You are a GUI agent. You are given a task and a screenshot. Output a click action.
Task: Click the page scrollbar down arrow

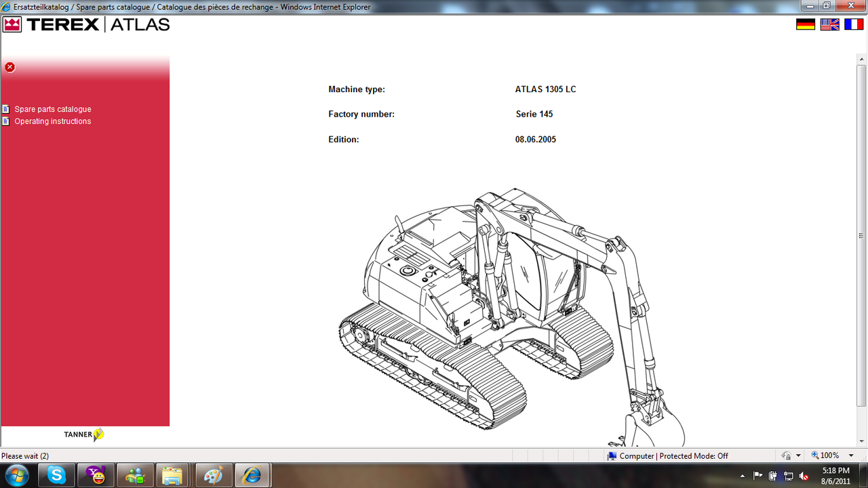pyautogui.click(x=861, y=441)
